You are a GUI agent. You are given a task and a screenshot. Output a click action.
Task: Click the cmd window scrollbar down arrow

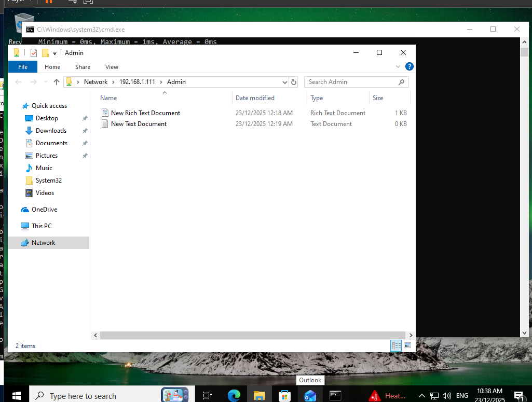pyautogui.click(x=525, y=333)
